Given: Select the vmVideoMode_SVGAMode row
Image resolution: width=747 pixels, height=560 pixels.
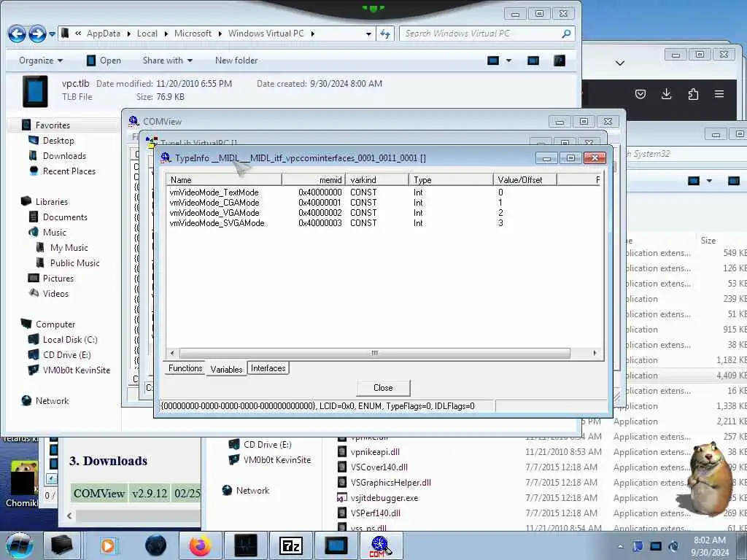Looking at the screenshot, I should [217, 223].
